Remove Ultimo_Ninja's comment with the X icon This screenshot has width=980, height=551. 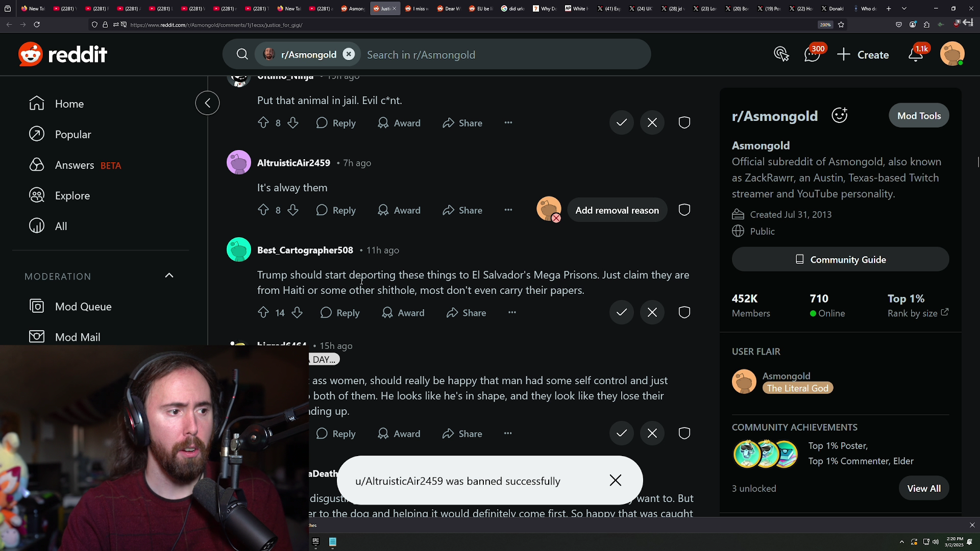tap(652, 122)
